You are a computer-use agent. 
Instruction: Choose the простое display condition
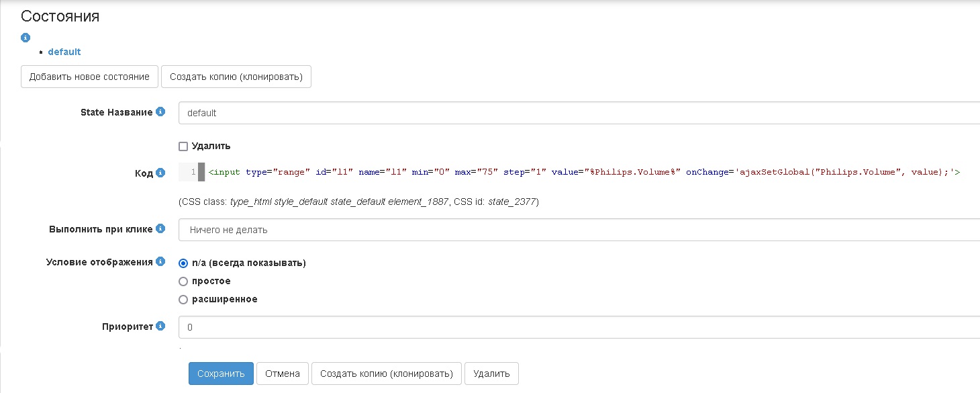183,281
